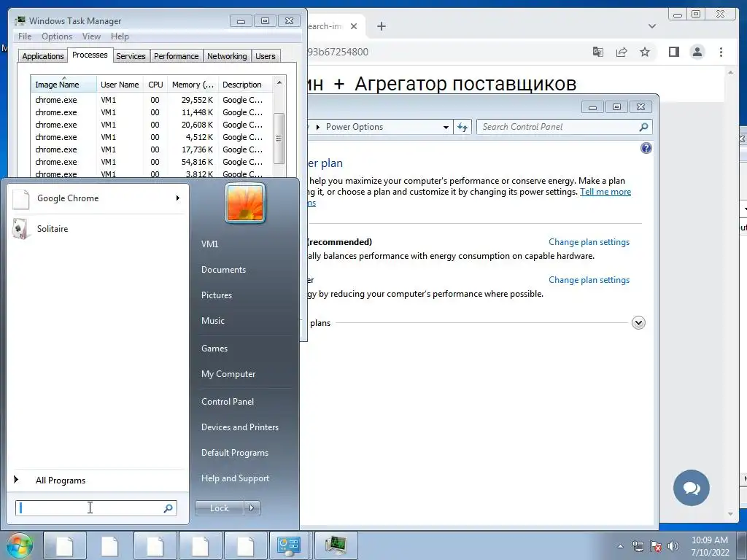Open the Task Manager taskbar icon

336,545
